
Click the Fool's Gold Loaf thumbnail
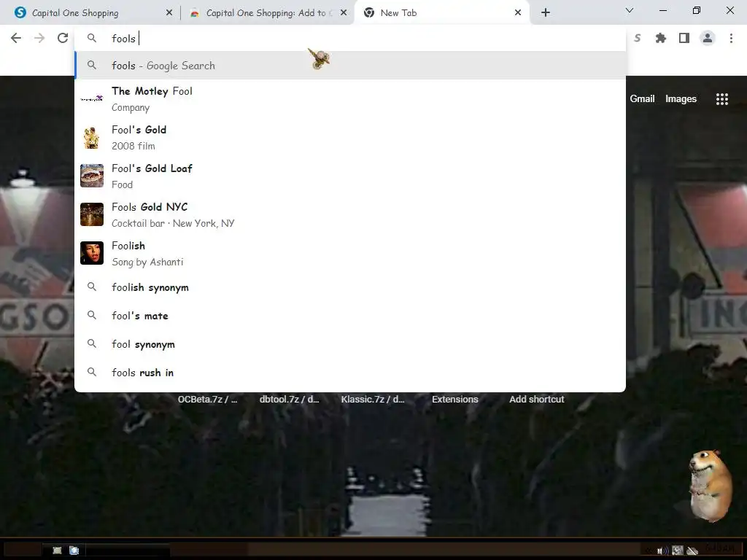[91, 176]
